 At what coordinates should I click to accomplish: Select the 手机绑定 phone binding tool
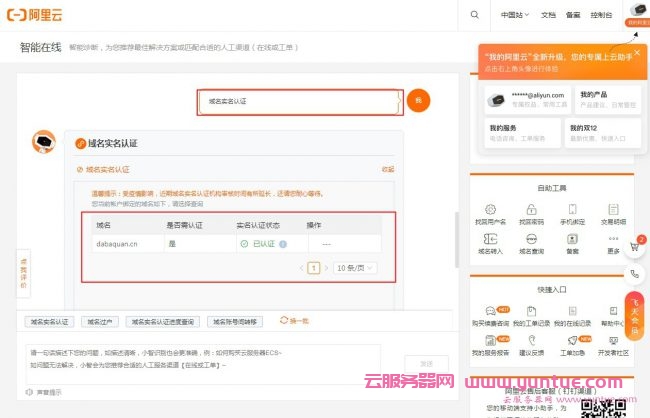coord(574,211)
